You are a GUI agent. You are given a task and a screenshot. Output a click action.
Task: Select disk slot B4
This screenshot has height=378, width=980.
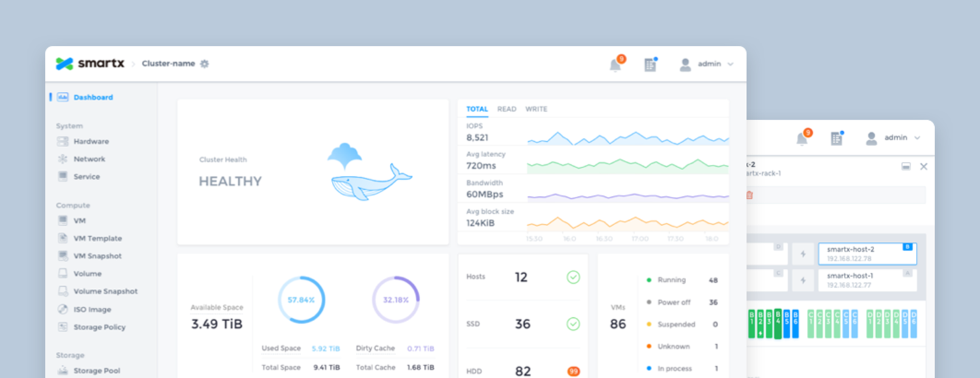[x=778, y=324]
